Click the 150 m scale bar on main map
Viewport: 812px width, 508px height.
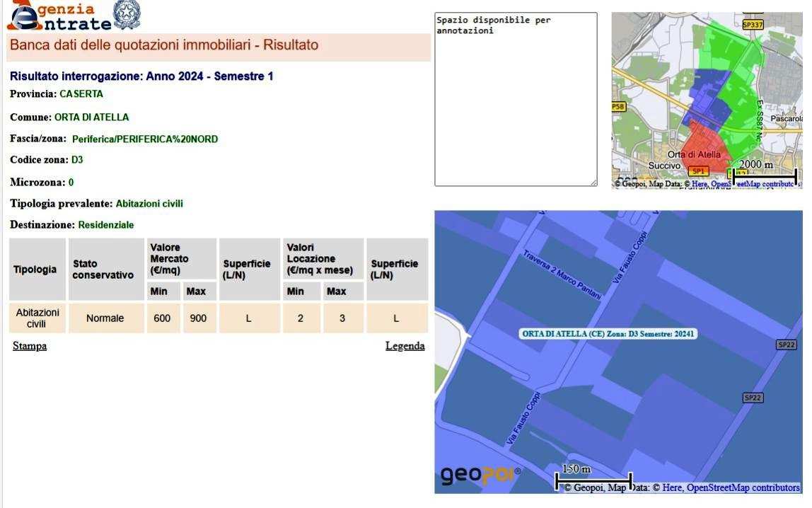593,480
